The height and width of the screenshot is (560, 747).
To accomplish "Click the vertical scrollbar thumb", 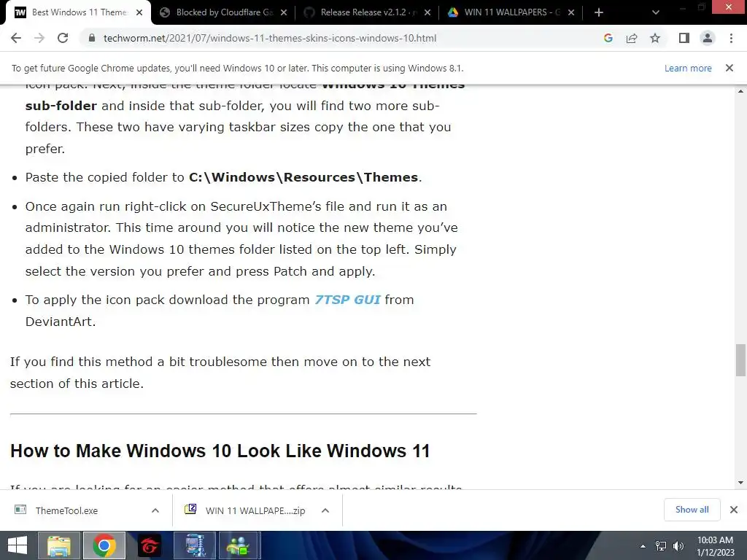I will 741,360.
